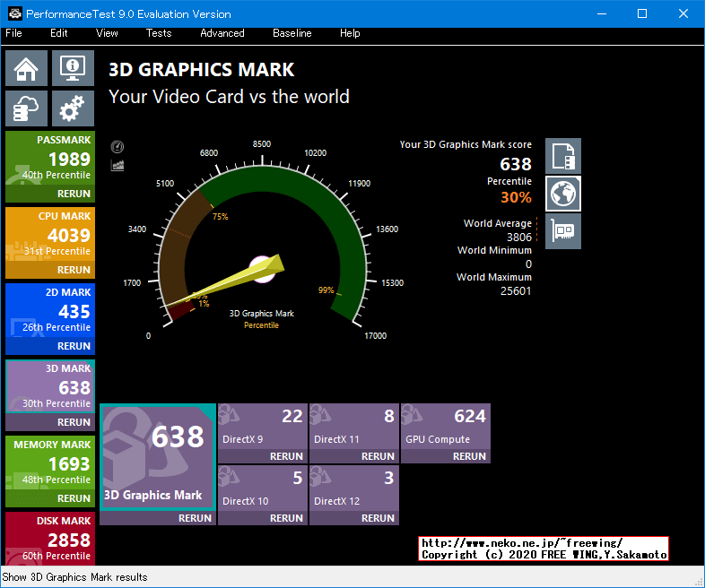705x588 pixels.
Task: Minimize the PerformanceTest window
Action: [x=602, y=13]
